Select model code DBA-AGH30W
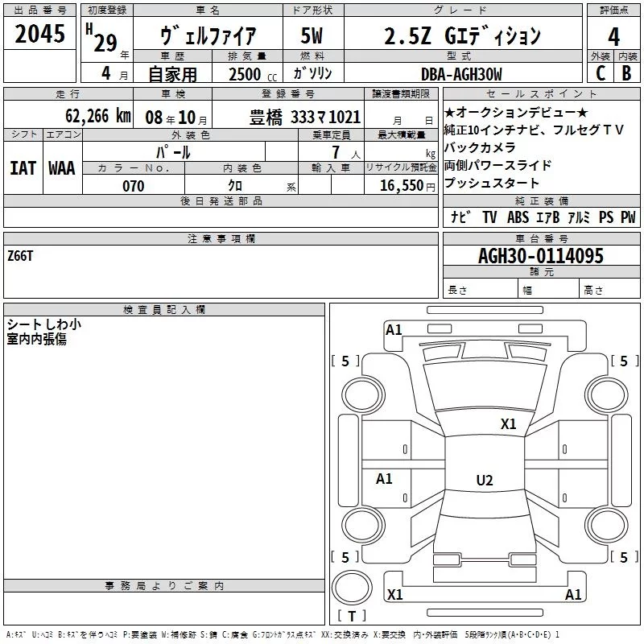Image resolution: width=644 pixels, height=644 pixels. [x=461, y=74]
